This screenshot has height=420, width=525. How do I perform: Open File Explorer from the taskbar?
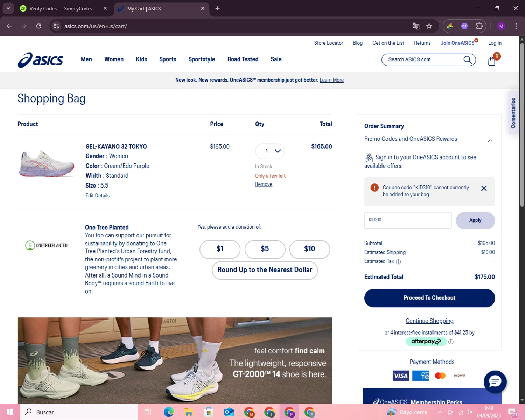point(189,412)
